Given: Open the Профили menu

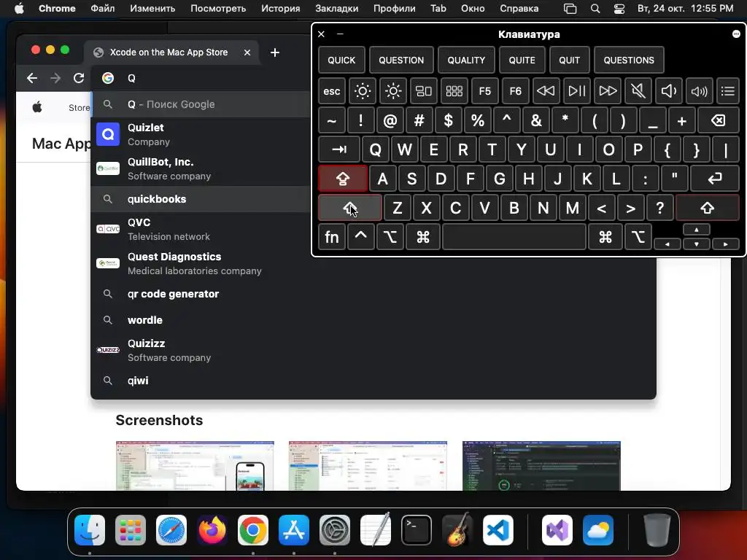Looking at the screenshot, I should pyautogui.click(x=395, y=8).
